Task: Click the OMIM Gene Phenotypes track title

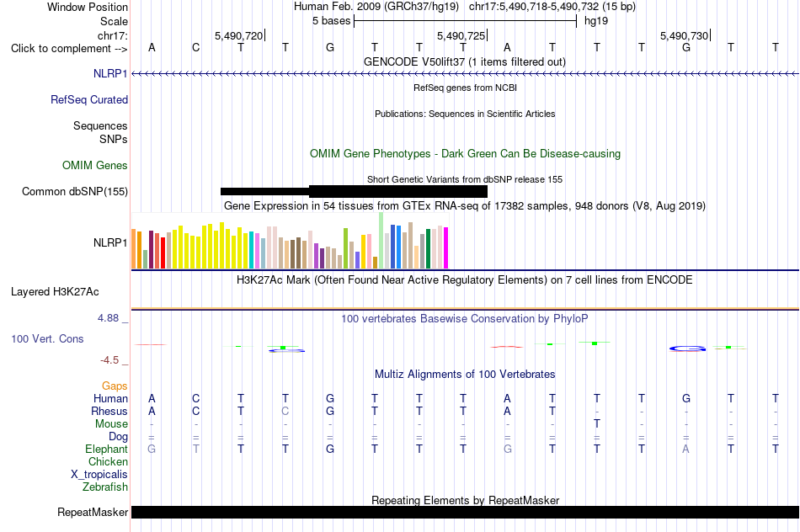Action: tap(465, 153)
